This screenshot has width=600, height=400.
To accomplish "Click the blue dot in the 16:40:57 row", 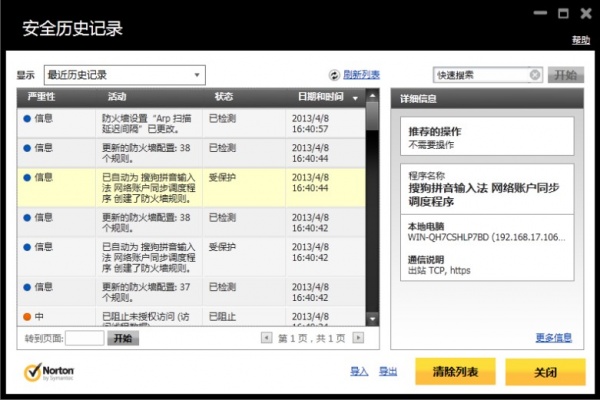I will click(27, 119).
